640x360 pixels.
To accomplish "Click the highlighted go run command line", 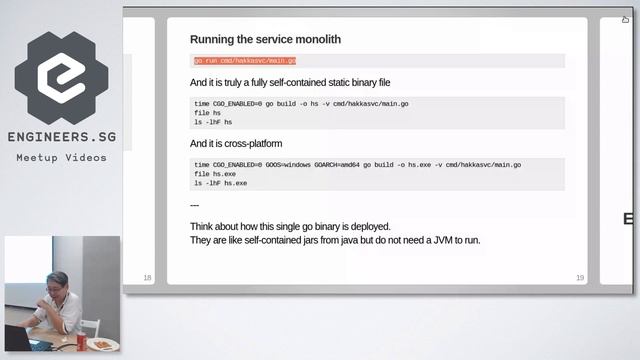I will tap(245, 61).
